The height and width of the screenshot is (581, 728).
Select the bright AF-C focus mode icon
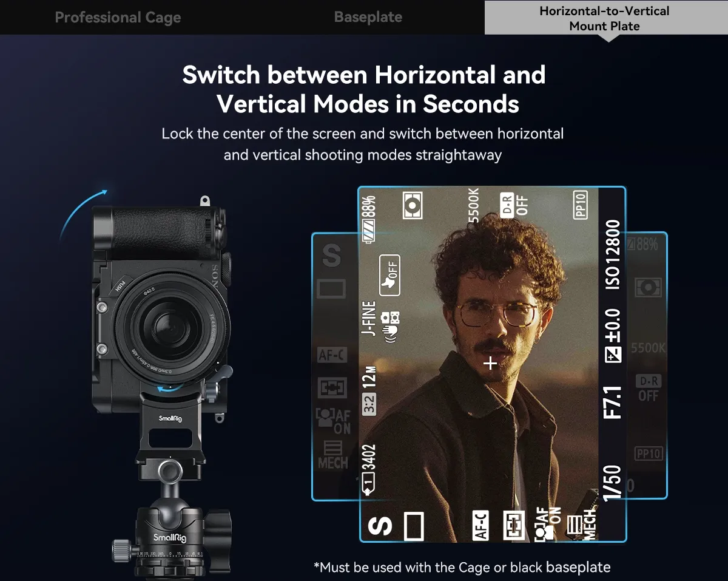[480, 526]
